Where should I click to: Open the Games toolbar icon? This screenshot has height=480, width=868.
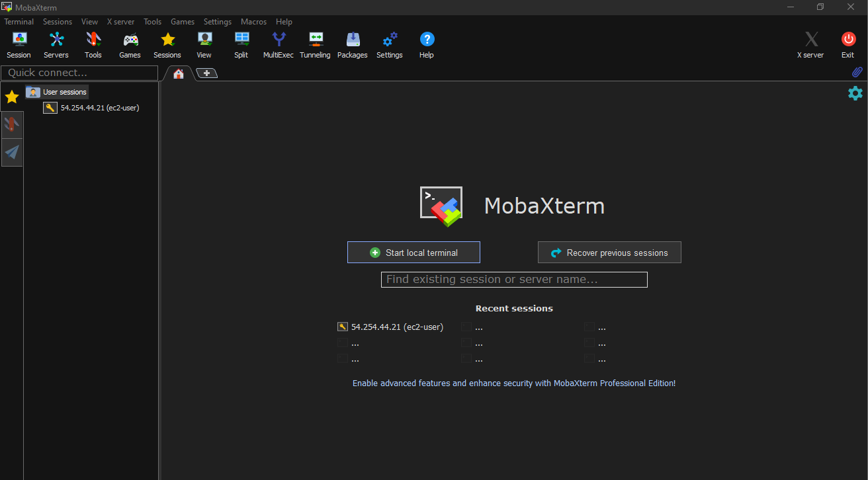[x=130, y=45]
